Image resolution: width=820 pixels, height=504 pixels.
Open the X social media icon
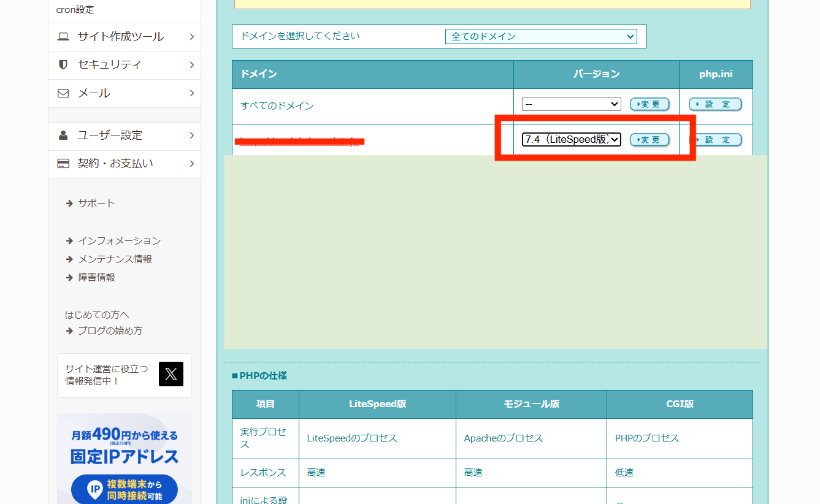pos(171,374)
